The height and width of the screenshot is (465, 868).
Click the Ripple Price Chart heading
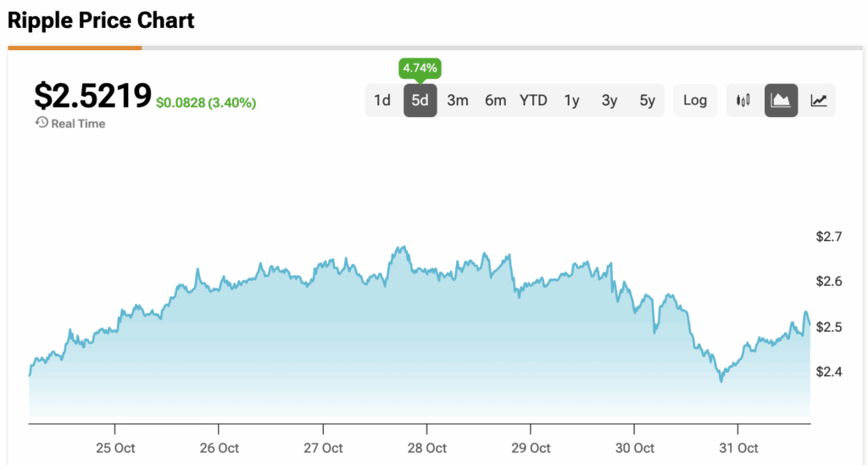(101, 20)
